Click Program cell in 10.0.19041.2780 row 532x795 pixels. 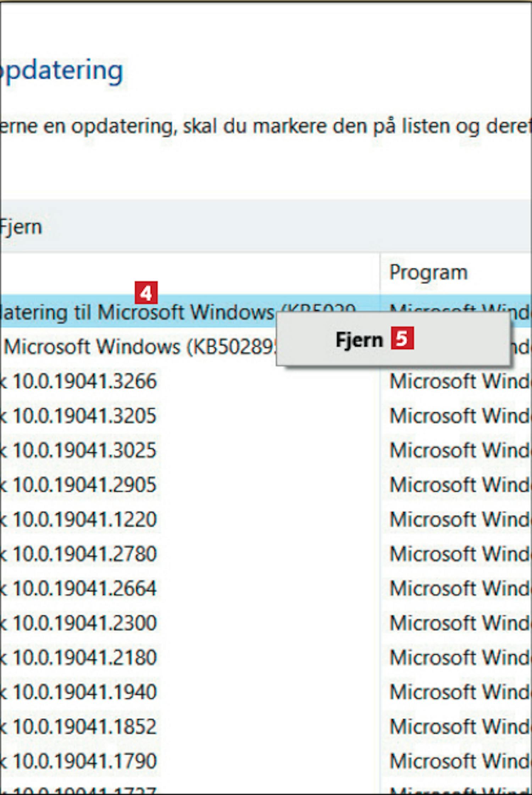(460, 554)
